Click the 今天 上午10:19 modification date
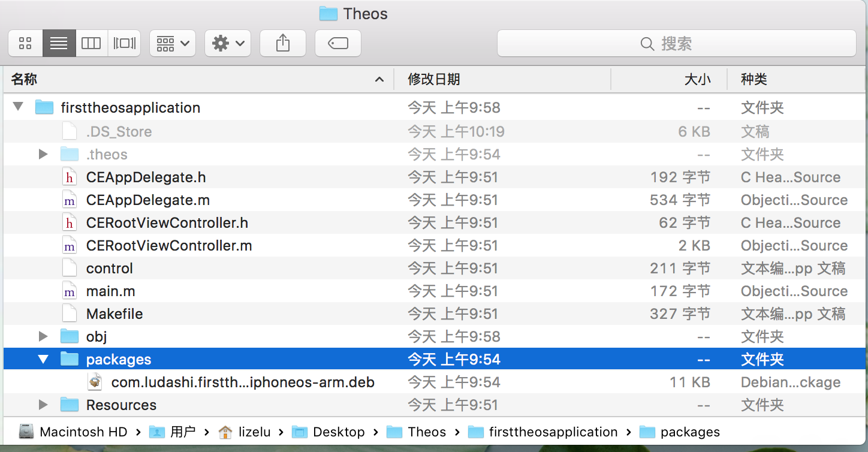868x452 pixels. click(x=456, y=132)
